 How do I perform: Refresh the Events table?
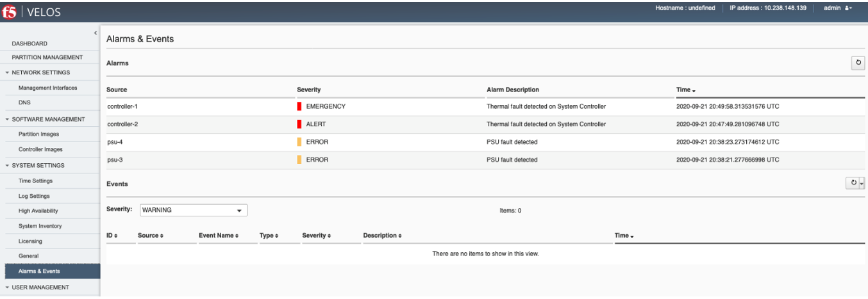[853, 183]
